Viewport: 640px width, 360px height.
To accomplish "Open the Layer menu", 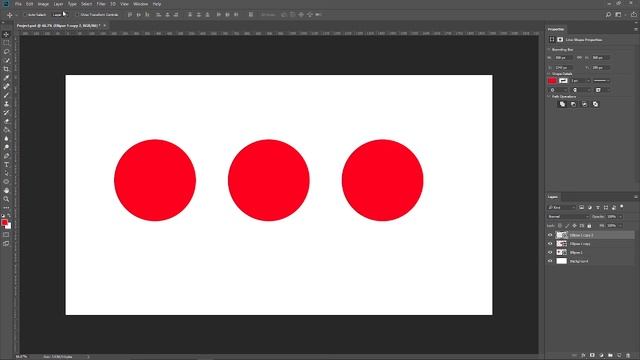I will tap(58, 4).
